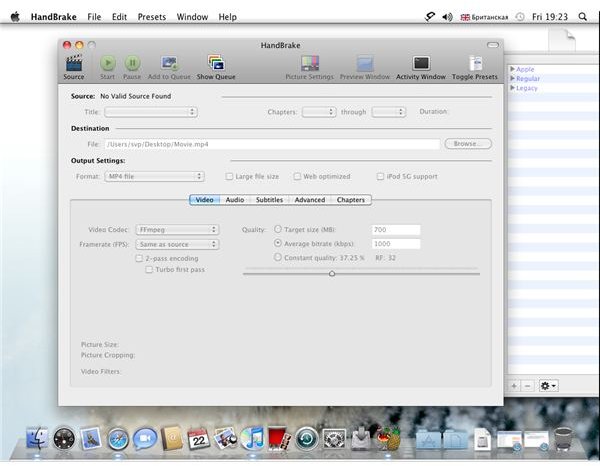The width and height of the screenshot is (600, 466).
Task: Open the Source clapperboard icon
Action: pos(74,63)
